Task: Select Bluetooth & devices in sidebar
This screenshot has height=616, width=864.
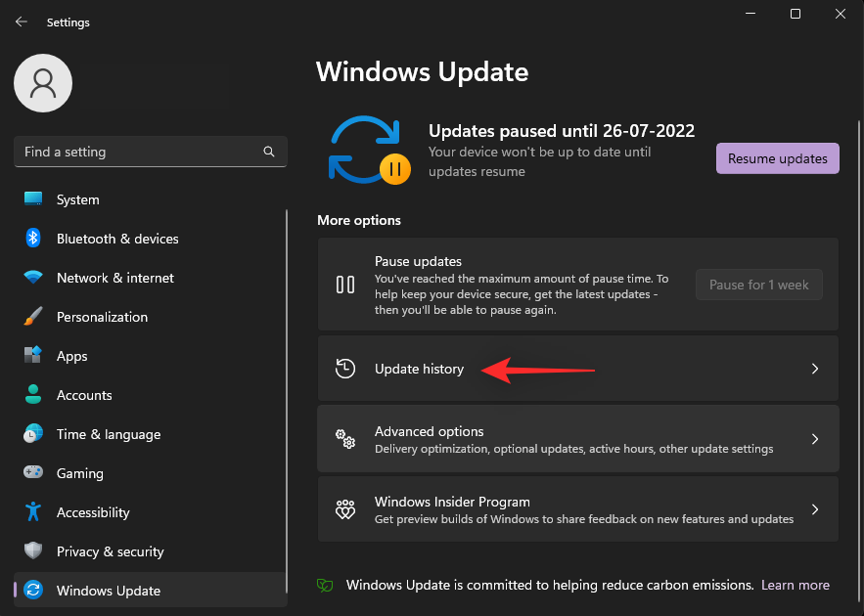Action: [117, 239]
